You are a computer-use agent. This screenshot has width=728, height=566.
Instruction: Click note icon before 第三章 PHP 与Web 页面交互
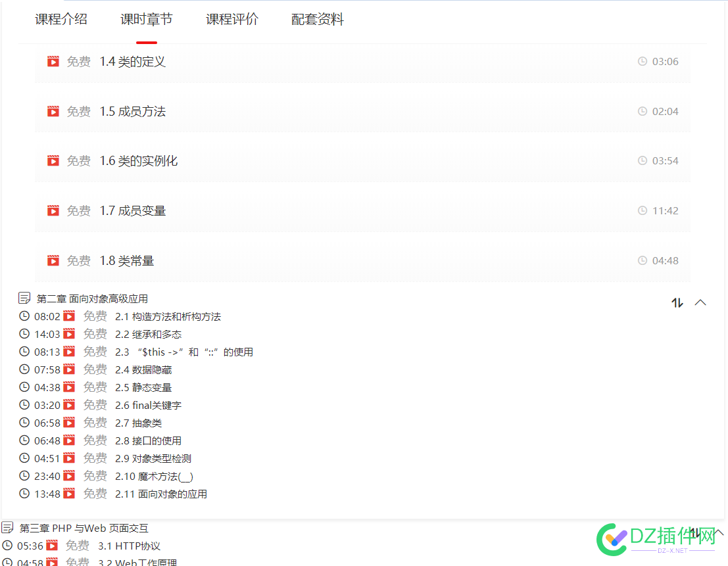tap(8, 528)
